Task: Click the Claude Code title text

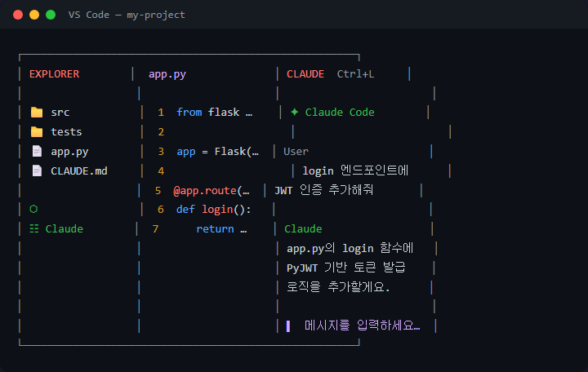Action: click(x=340, y=112)
